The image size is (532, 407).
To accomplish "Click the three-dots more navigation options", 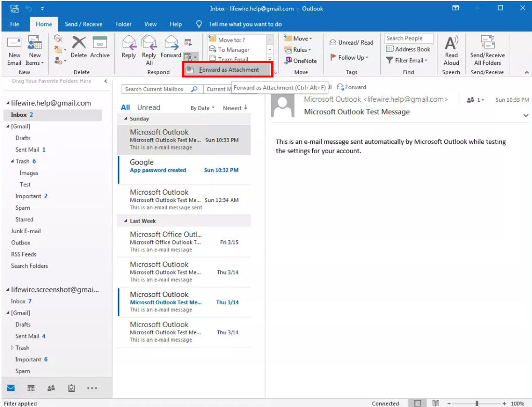I will coord(92,388).
